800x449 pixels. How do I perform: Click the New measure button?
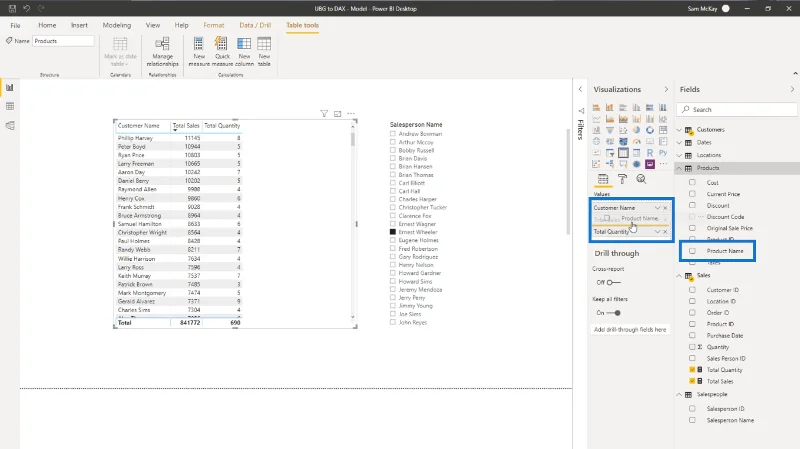[199, 51]
